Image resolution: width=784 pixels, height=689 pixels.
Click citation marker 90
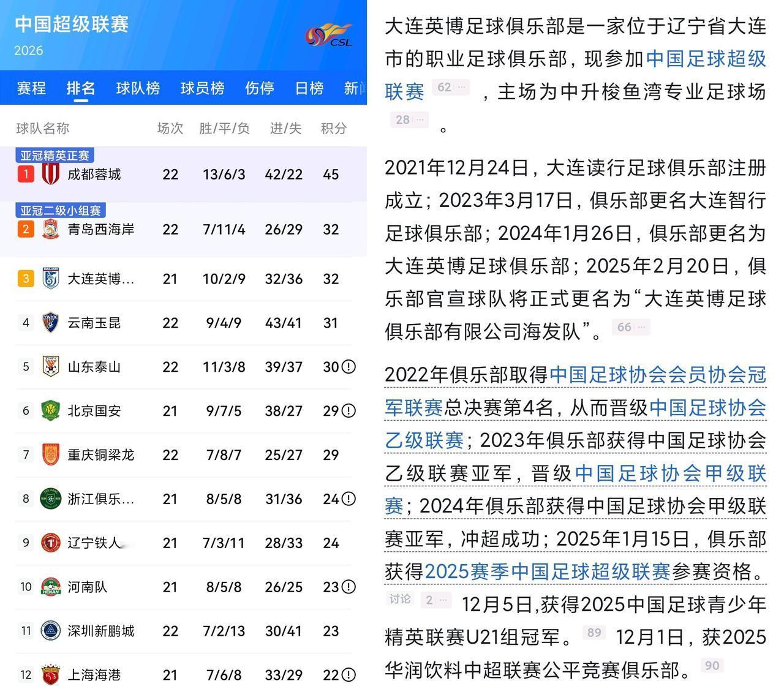(x=712, y=665)
